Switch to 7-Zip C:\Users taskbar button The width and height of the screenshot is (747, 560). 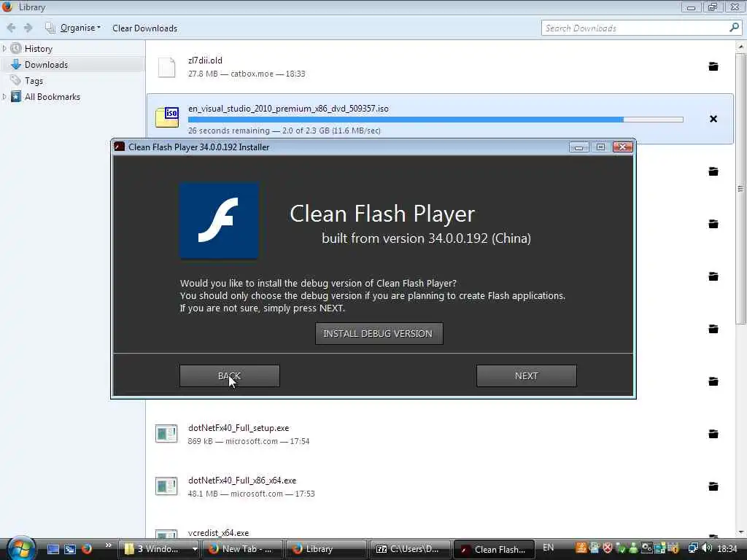tap(410, 549)
